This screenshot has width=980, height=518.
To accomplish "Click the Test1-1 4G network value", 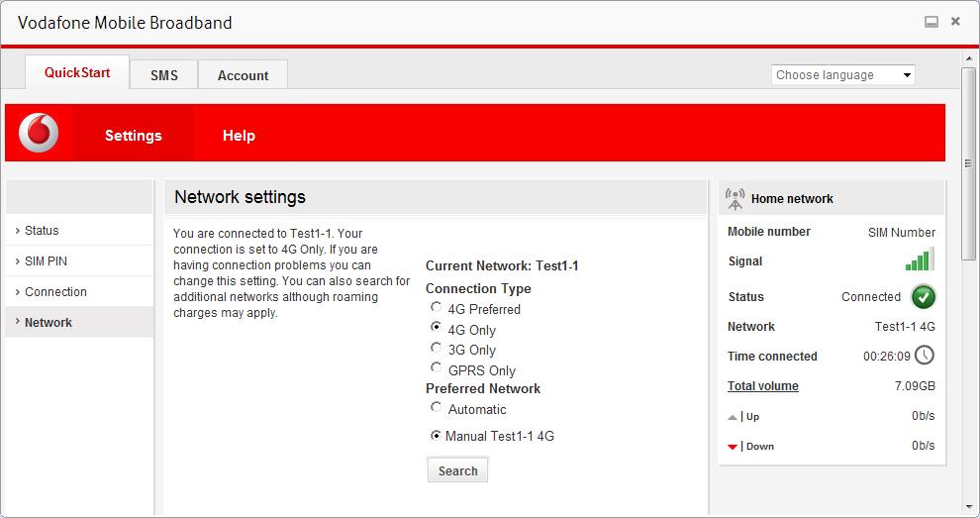I will click(905, 326).
